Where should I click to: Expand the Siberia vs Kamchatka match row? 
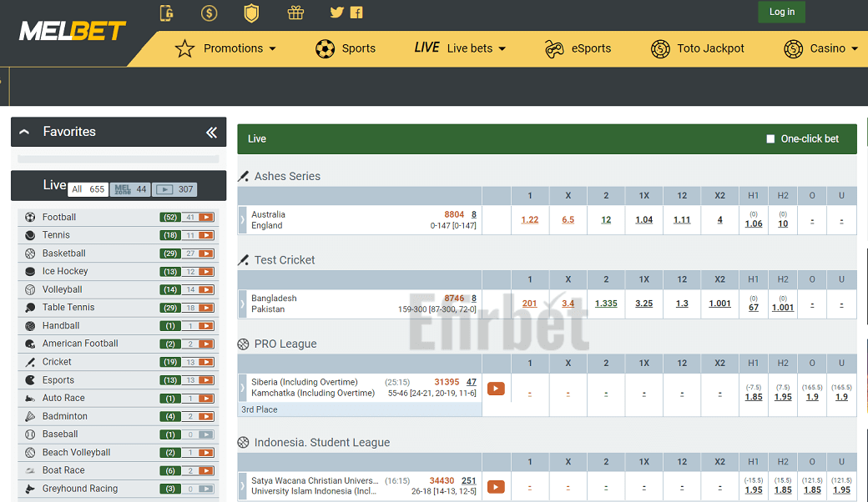[242, 388]
